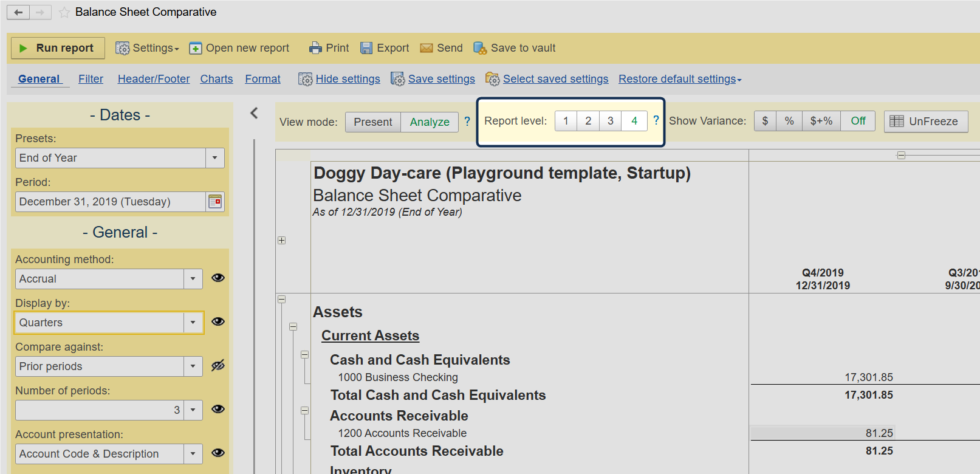This screenshot has width=980, height=474.
Task: Collapse the Assets section tree node
Action: (282, 300)
